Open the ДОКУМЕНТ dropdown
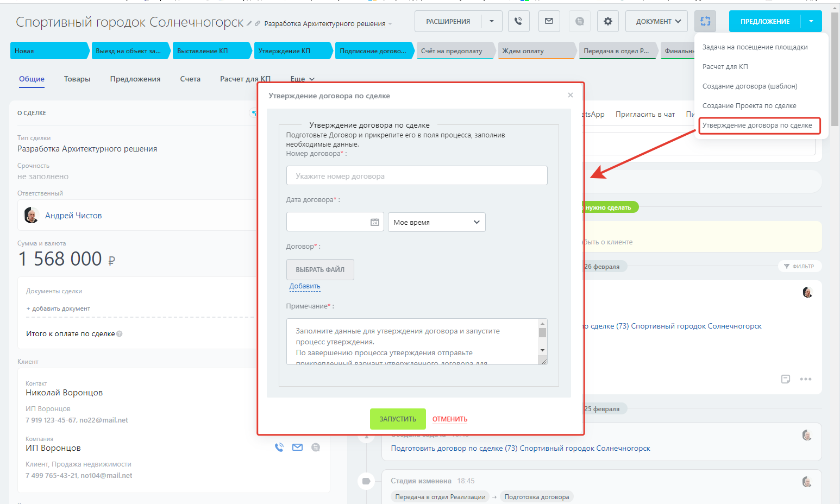This screenshot has width=840, height=504. [x=656, y=21]
